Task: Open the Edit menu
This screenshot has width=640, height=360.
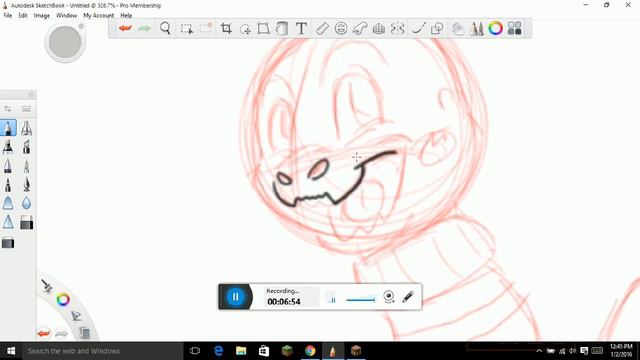Action: [23, 16]
